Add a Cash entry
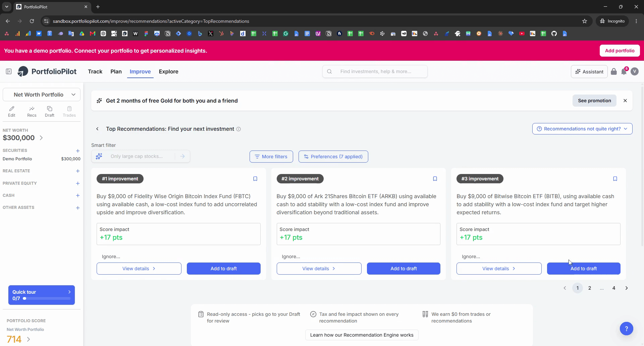644x346 pixels. (x=78, y=195)
